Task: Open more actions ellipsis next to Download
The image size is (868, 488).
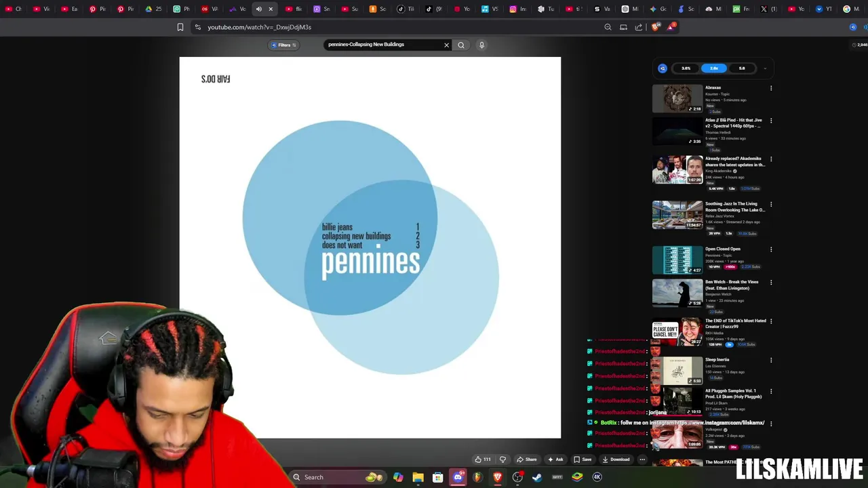Action: pyautogui.click(x=642, y=460)
